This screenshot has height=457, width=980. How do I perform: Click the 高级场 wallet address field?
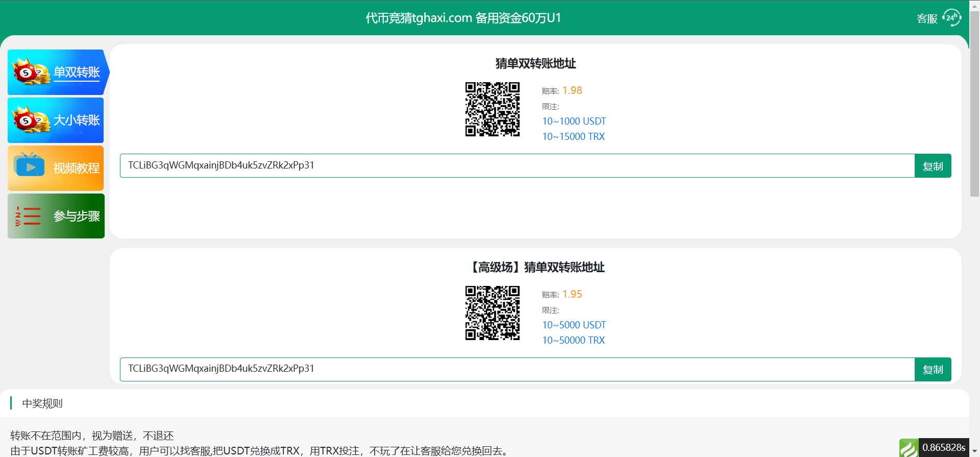tap(517, 369)
